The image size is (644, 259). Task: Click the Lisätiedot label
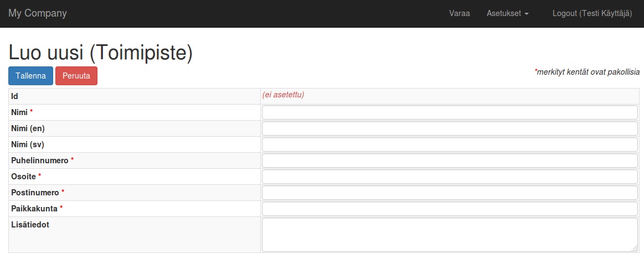click(x=30, y=225)
